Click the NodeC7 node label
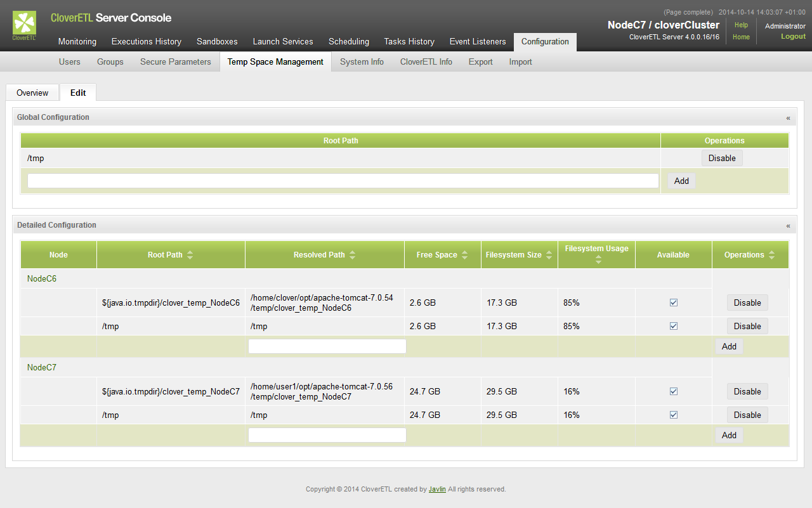Screen dimensions: 812x508 (x=42, y=367)
